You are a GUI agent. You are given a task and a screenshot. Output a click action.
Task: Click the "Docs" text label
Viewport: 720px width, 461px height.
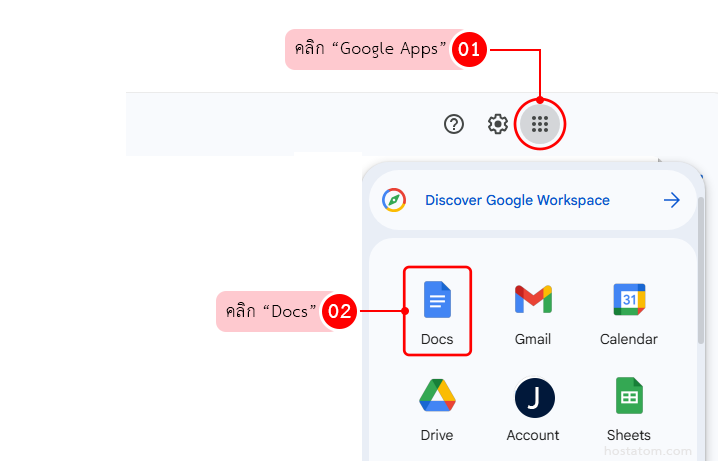[437, 339]
